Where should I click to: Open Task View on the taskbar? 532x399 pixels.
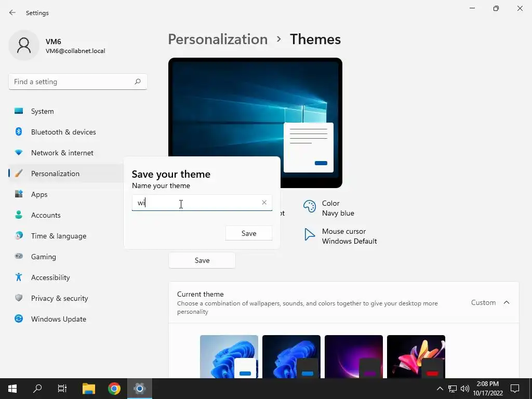point(62,389)
